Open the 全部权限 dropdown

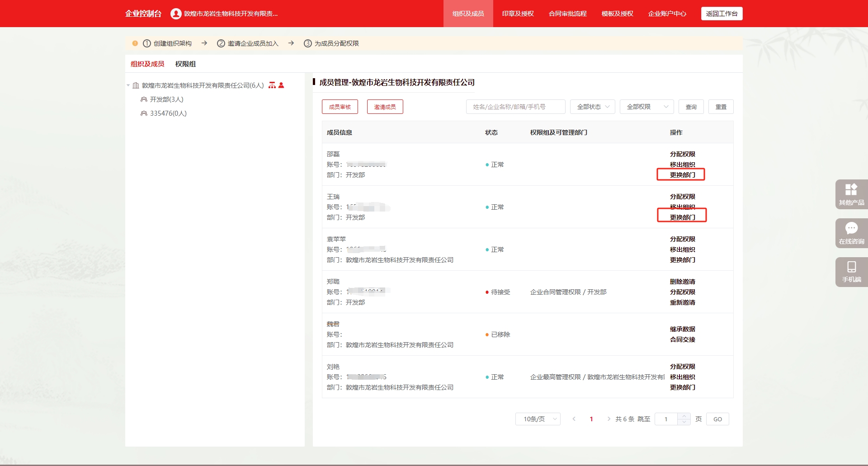click(646, 107)
